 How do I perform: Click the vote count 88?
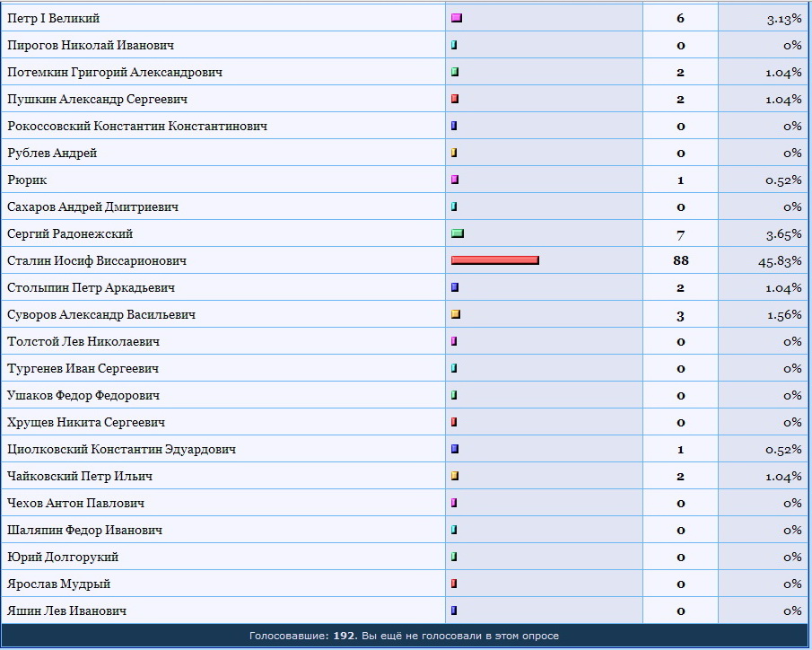680,260
